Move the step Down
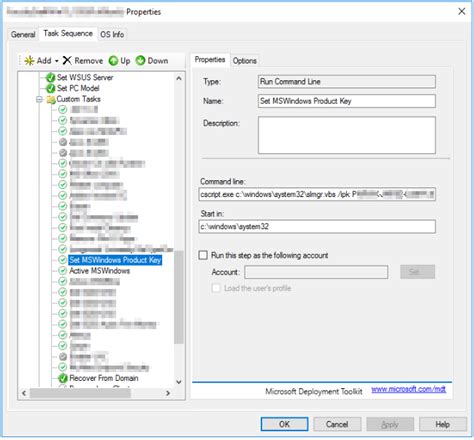 [x=152, y=61]
